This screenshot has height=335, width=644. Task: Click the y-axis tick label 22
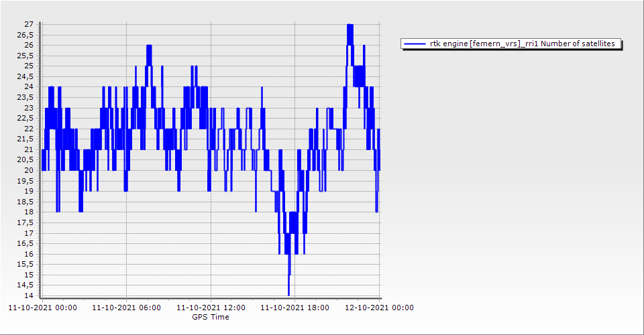click(x=29, y=129)
